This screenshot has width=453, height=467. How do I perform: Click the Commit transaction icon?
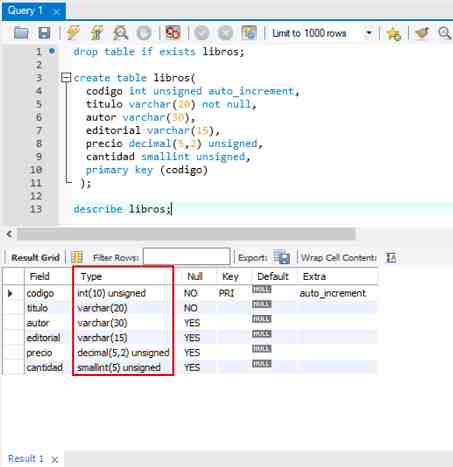coord(201,33)
